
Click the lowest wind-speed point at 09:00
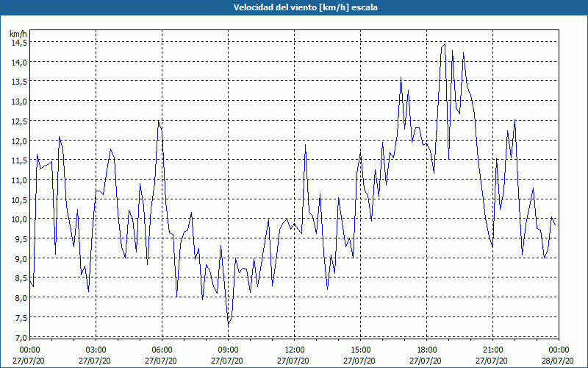pos(229,324)
